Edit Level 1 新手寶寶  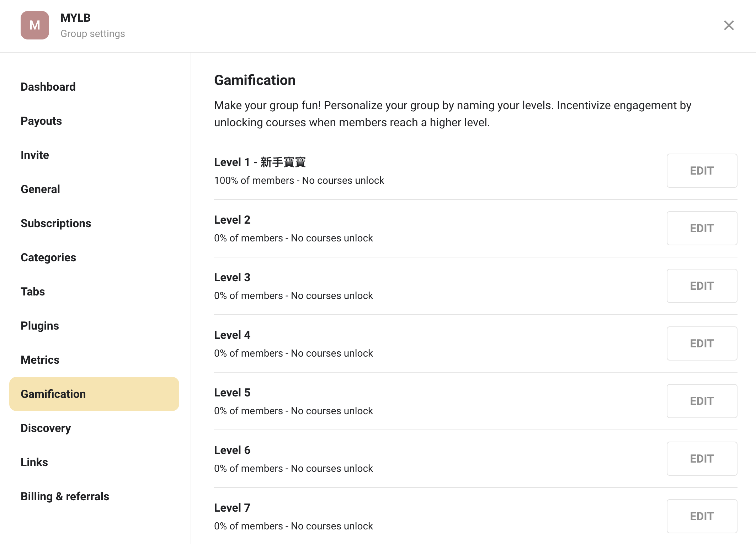(x=702, y=171)
